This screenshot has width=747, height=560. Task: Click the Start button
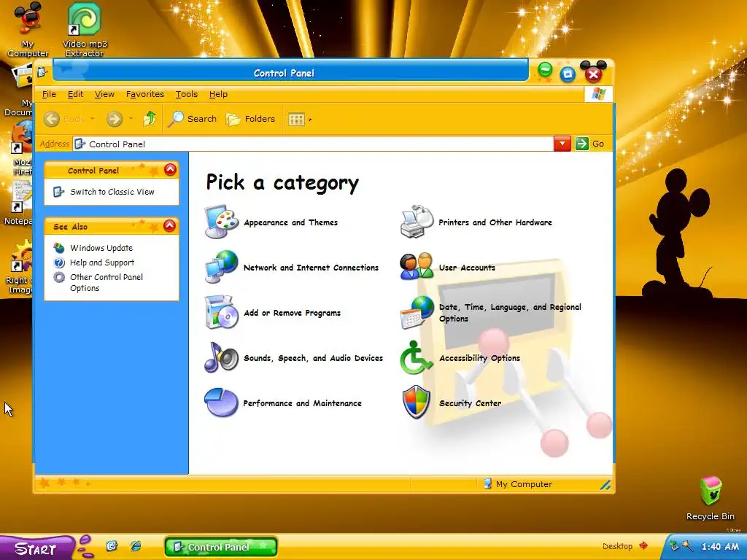click(37, 547)
